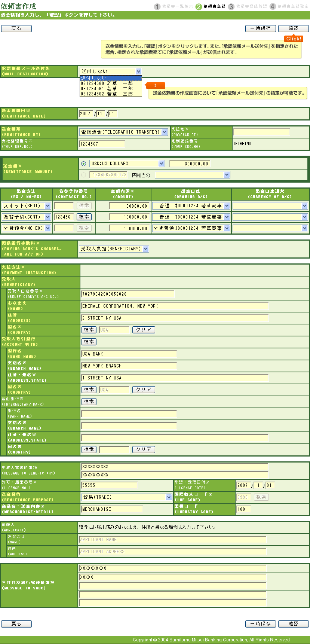Open the mail destination dropdown showing 送付しない
The height and width of the screenshot is (644, 310).
(x=111, y=71)
